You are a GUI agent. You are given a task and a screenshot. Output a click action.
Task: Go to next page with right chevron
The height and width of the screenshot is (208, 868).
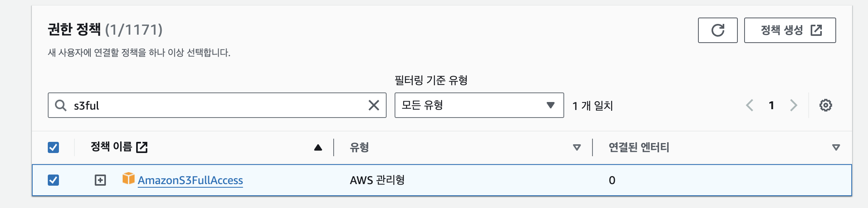pos(794,105)
